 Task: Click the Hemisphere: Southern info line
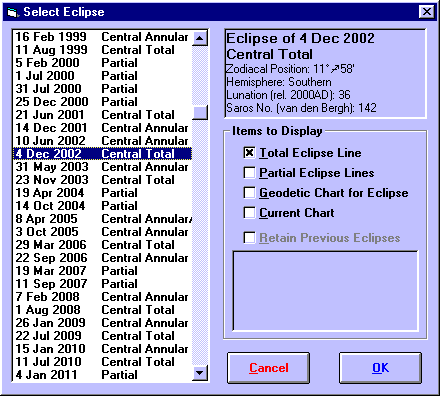pos(279,82)
